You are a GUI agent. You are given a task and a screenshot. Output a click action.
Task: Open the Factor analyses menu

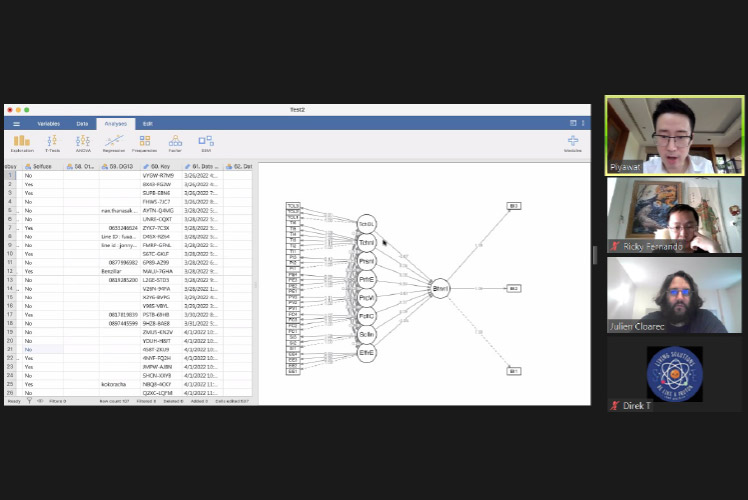(175, 144)
